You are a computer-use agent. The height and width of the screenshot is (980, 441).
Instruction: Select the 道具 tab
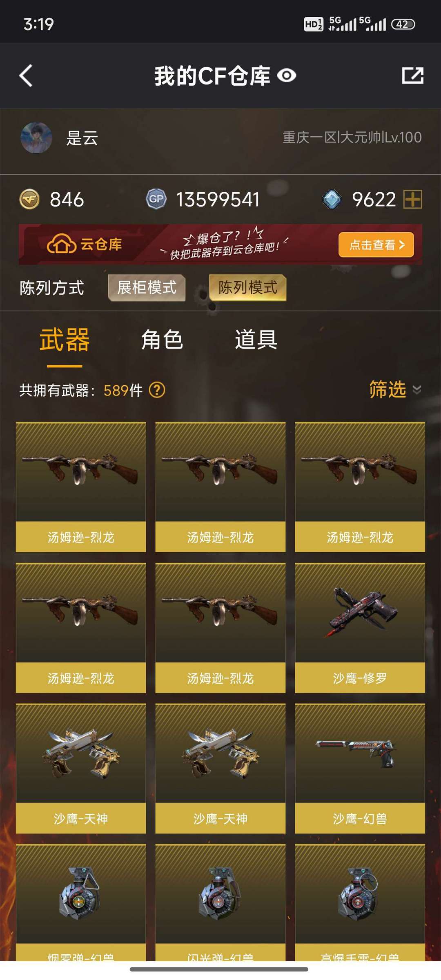click(256, 340)
